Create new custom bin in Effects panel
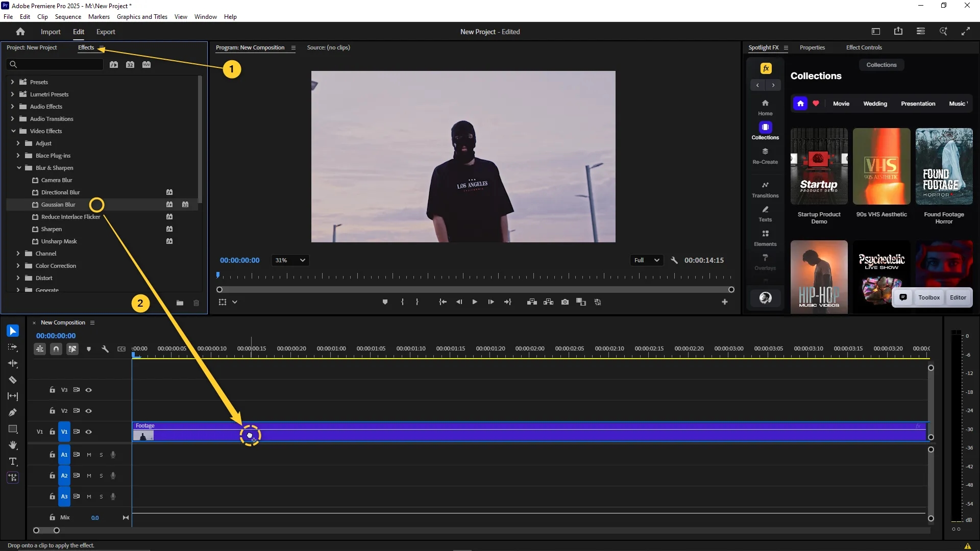Screen dimensions: 980x551 pos(180,303)
